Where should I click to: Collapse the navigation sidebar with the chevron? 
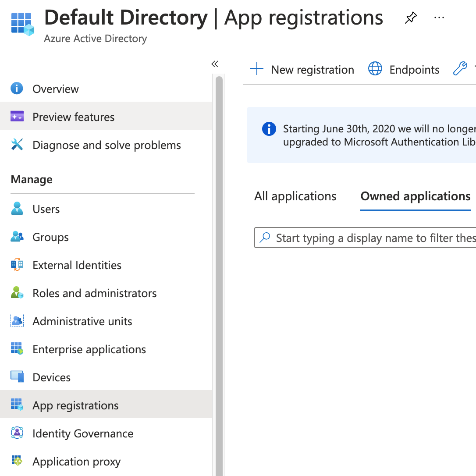(x=214, y=64)
